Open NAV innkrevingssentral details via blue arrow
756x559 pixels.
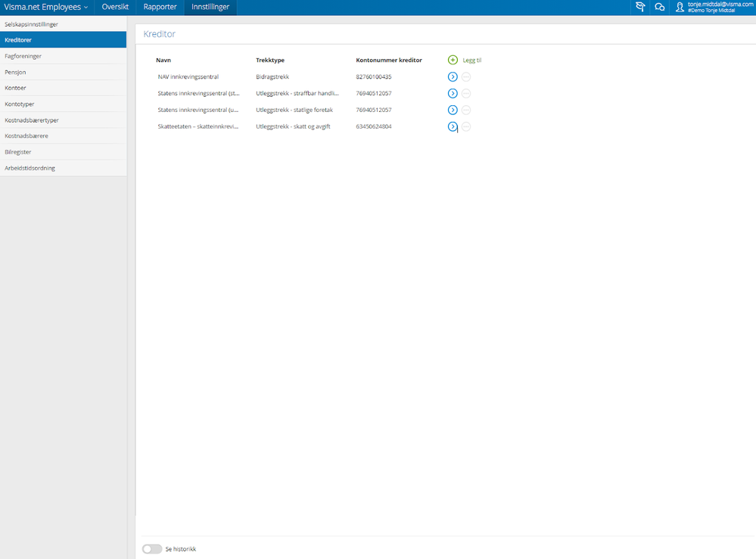click(453, 76)
